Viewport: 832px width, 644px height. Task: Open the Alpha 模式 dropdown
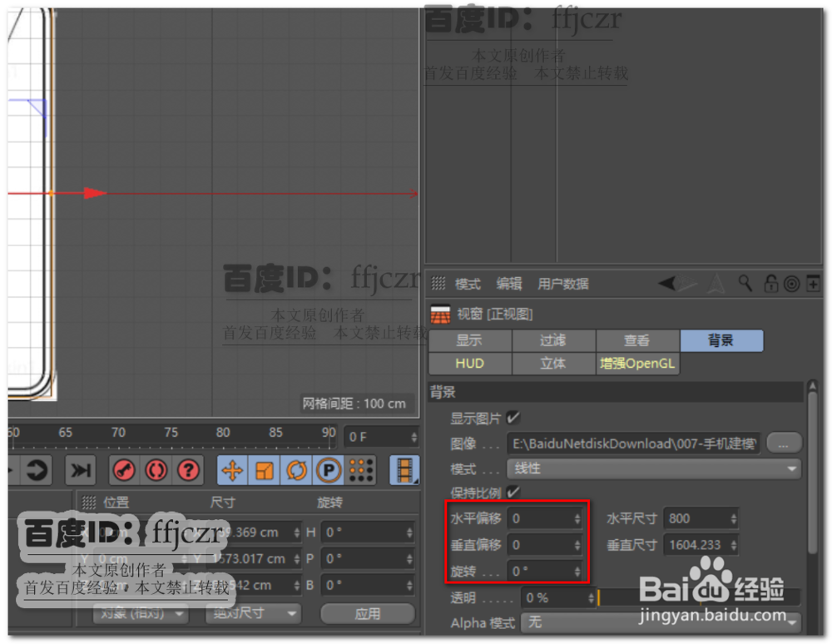coord(661,622)
